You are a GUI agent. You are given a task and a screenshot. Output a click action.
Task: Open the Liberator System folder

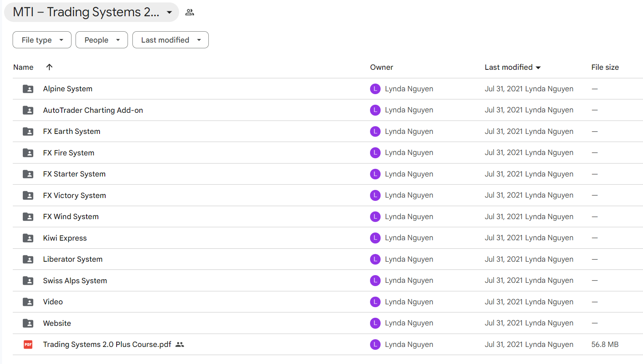coord(73,259)
